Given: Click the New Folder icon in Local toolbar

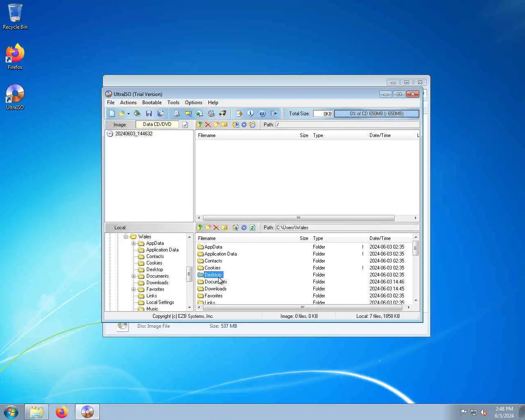Looking at the screenshot, I should coord(208,228).
